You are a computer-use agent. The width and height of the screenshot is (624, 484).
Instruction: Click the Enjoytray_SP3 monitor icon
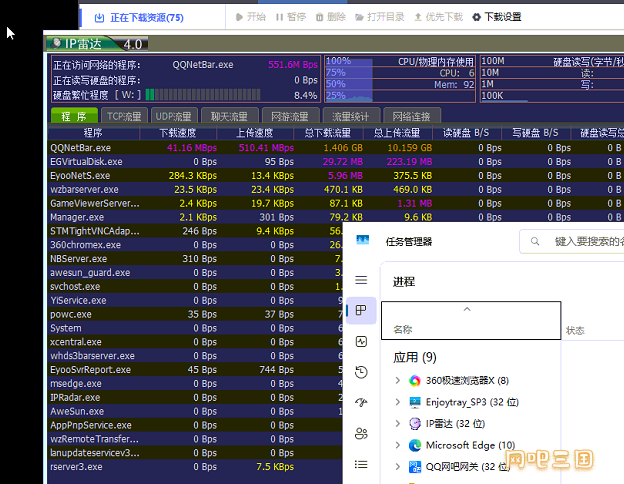coord(415,402)
